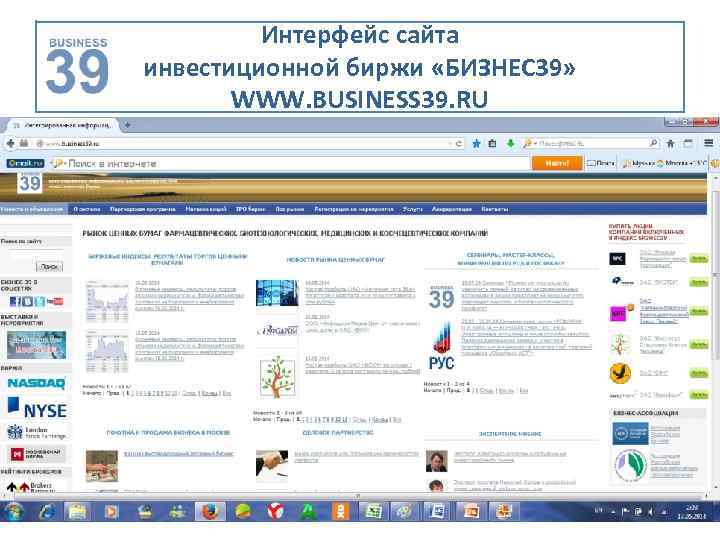The height and width of the screenshot is (540, 720).
Task: Open the 'Экспертное мнение' section heading
Action: tap(510, 433)
